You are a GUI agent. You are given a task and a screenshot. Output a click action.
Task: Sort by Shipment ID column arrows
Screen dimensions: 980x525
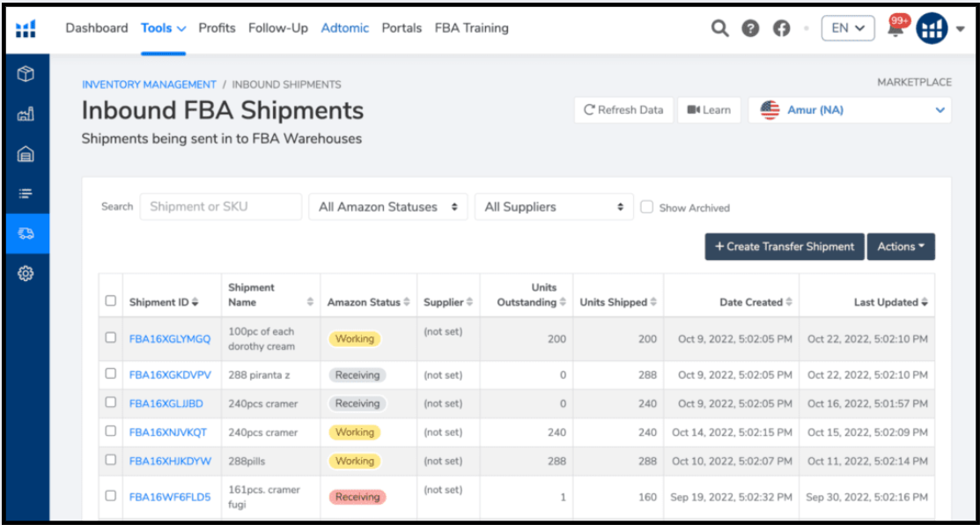(195, 302)
